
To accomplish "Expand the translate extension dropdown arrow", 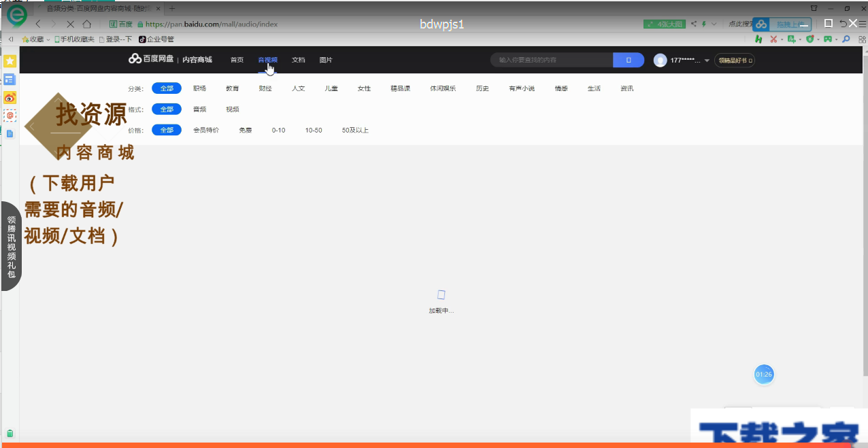I will point(799,39).
